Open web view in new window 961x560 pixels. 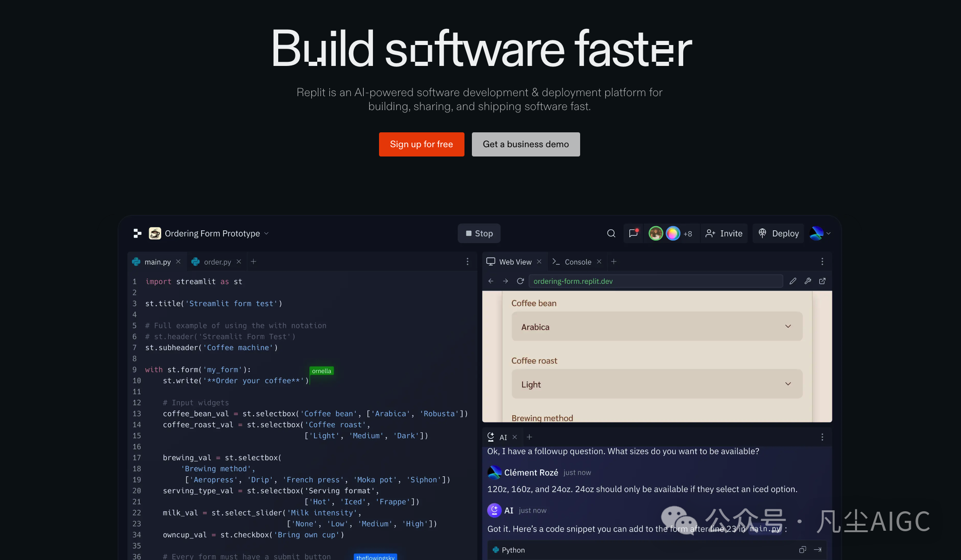(x=822, y=281)
